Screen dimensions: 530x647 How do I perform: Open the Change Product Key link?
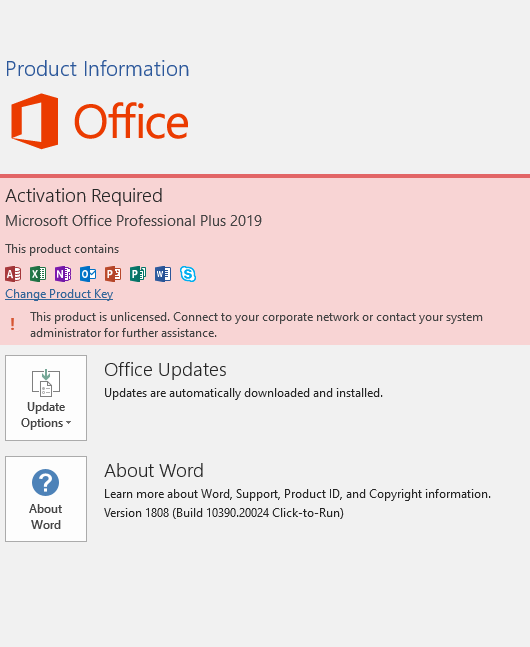pos(59,294)
